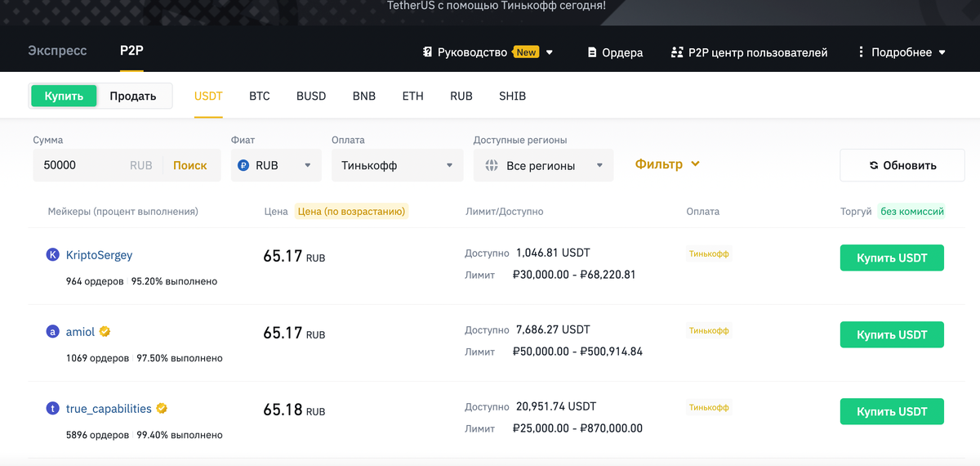Open amiol's profile link
The width and height of the screenshot is (980, 466).
[80, 332]
